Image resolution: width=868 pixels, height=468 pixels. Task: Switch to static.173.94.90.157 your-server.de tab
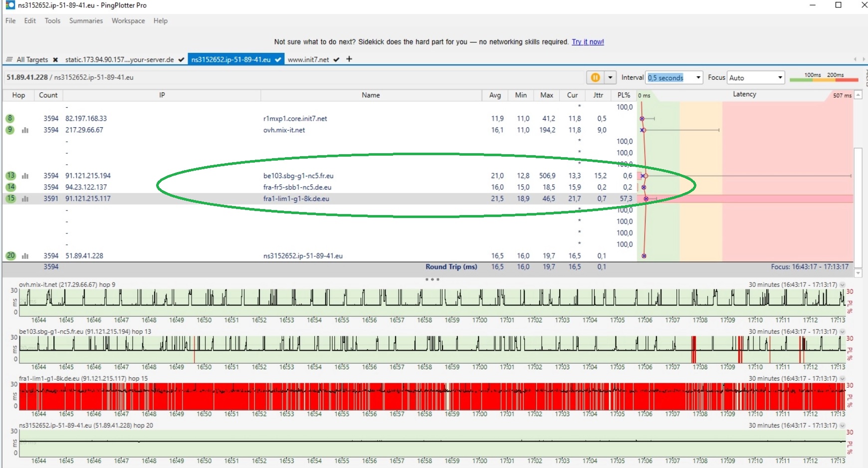click(x=119, y=60)
